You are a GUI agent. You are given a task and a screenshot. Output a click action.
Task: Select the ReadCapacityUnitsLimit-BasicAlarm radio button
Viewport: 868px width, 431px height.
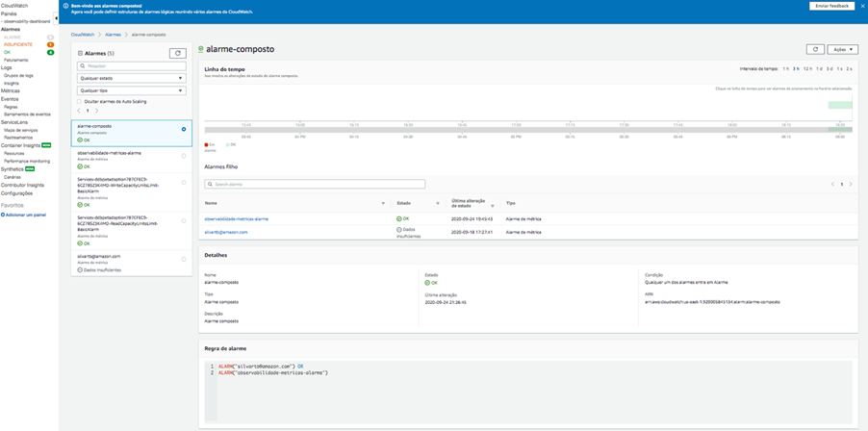click(184, 220)
